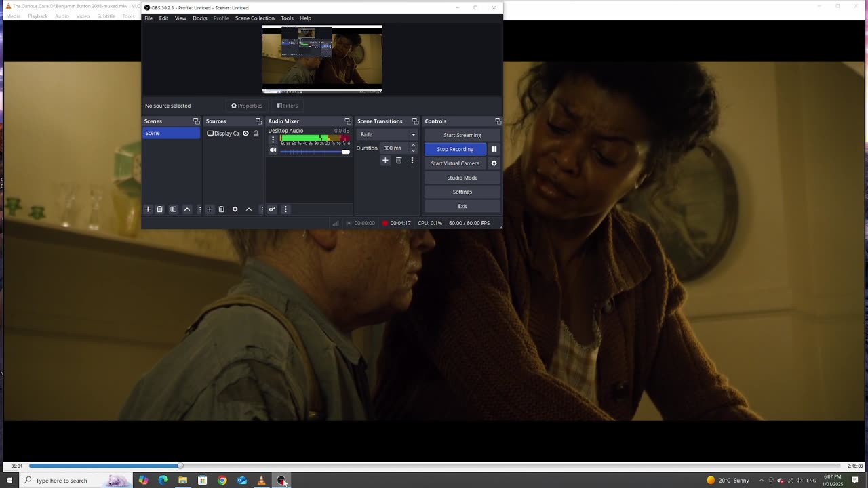Open Google Chrome from the taskbar
The width and height of the screenshot is (868, 488).
(x=222, y=481)
